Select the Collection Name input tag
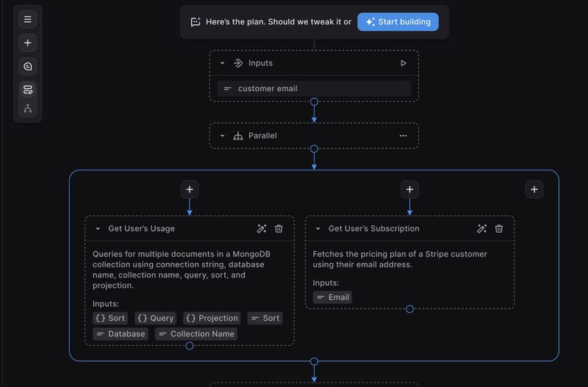Viewport: 588px width, 387px height. click(196, 334)
